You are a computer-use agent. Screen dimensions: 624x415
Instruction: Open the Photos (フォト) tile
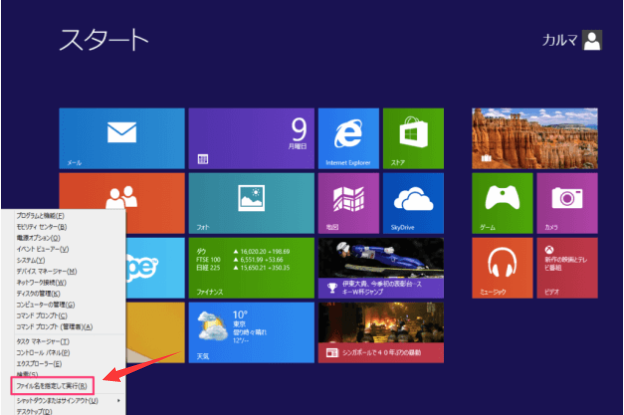pyautogui.click(x=252, y=203)
